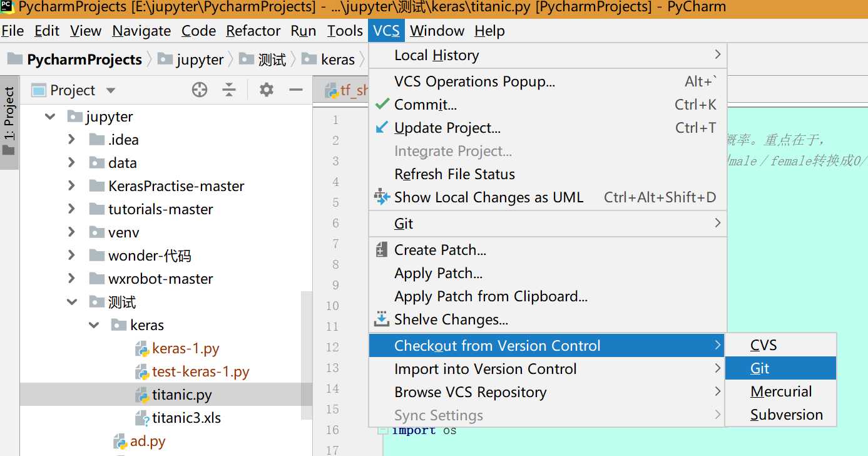Click the Update Project arrow icon
This screenshot has height=456, width=868.
point(382,128)
